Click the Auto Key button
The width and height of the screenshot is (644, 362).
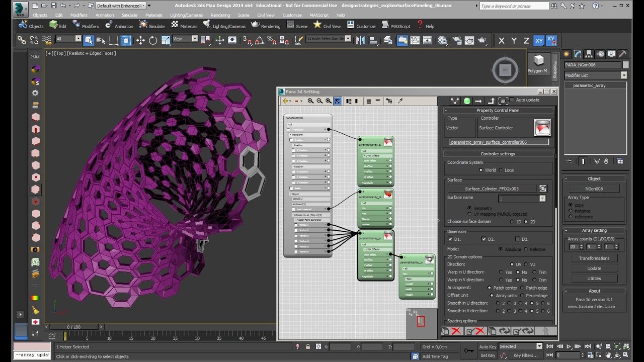point(488,346)
